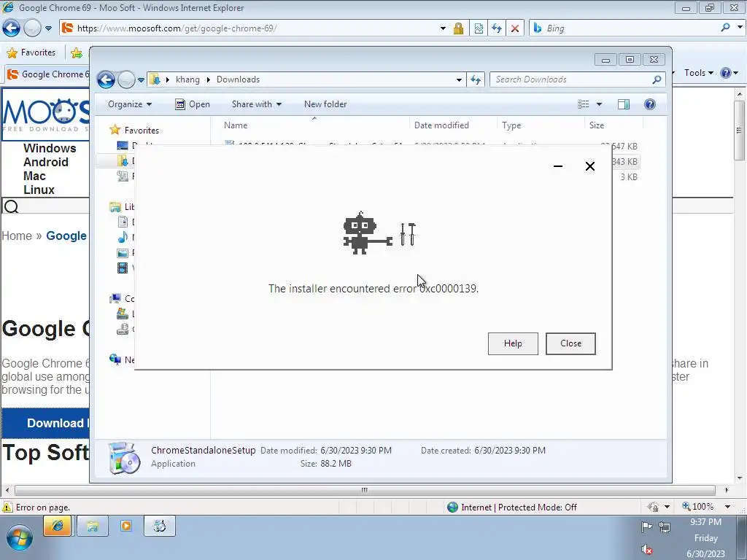The height and width of the screenshot is (560, 747).
Task: Launch Windows Media Player from taskbar
Action: 126,526
